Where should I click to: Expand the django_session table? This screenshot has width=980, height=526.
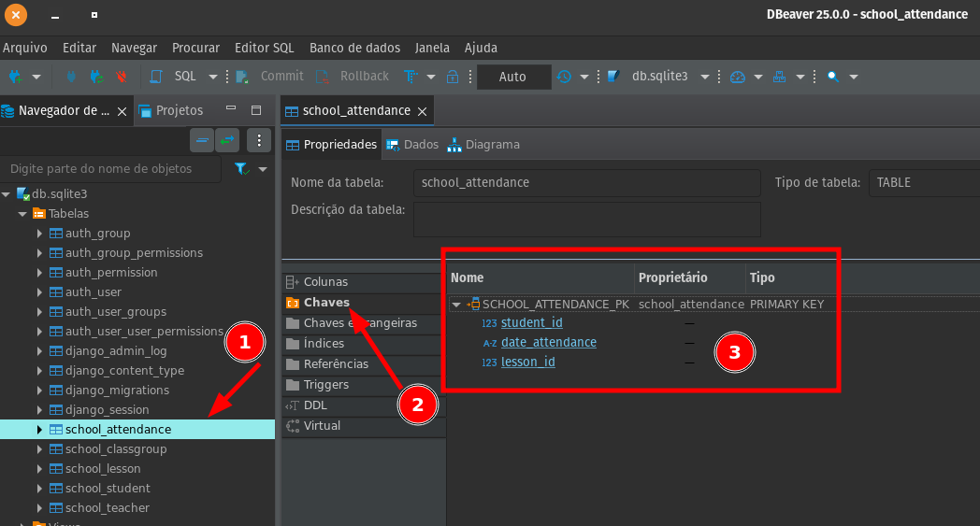[39, 410]
